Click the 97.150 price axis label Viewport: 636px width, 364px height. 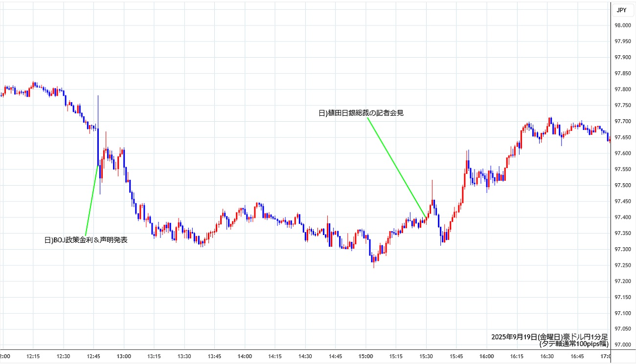(624, 297)
